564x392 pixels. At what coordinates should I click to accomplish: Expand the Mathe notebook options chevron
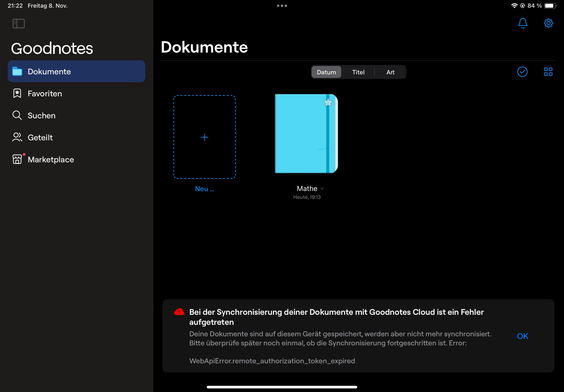point(322,189)
